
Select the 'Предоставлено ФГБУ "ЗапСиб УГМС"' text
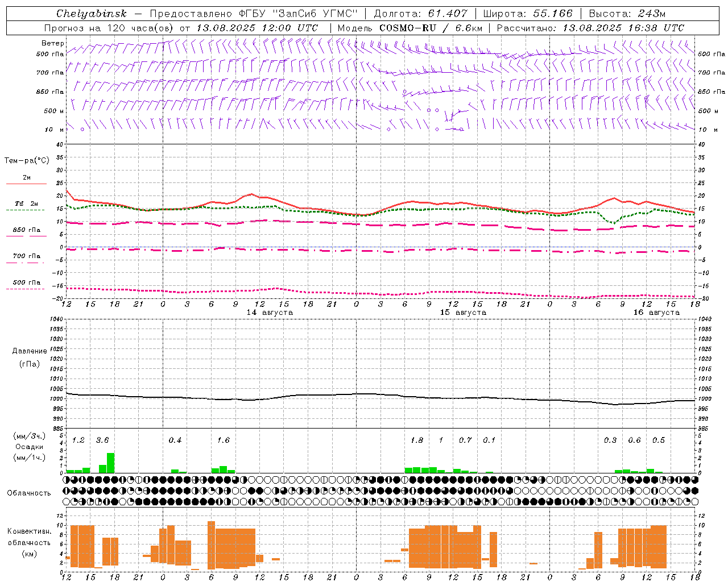(x=253, y=14)
